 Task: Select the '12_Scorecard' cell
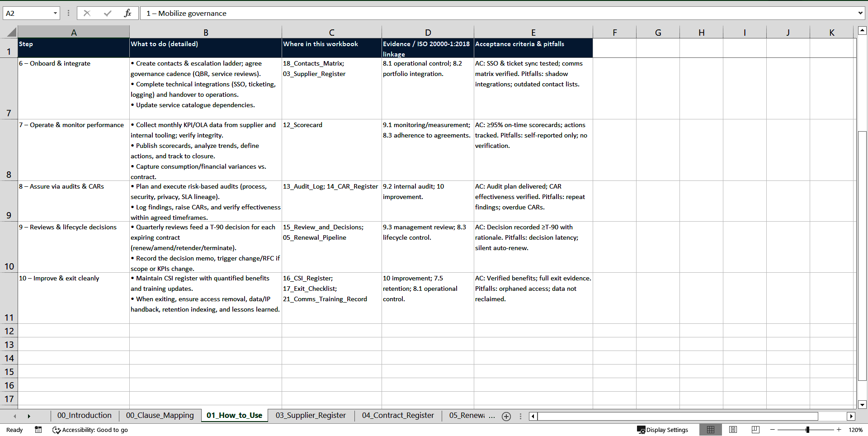(x=332, y=150)
